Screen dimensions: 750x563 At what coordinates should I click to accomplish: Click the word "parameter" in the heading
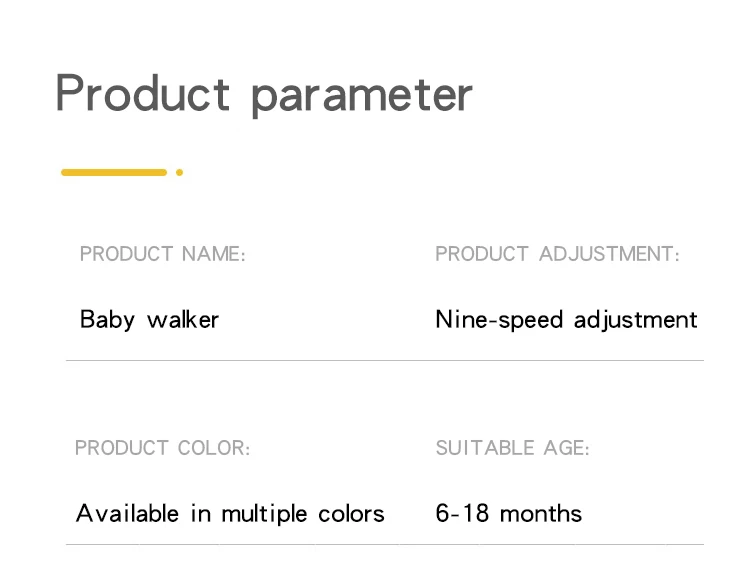tap(361, 96)
